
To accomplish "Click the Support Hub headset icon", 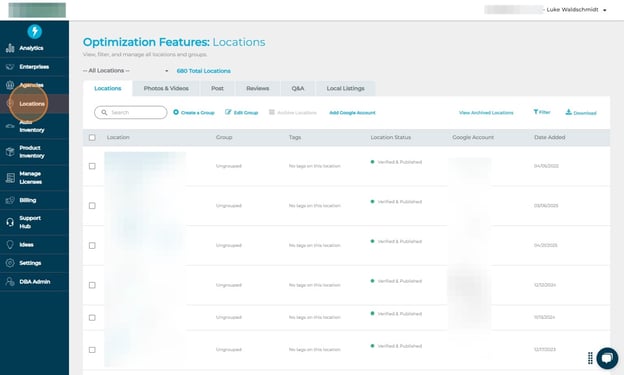I will [x=10, y=222].
